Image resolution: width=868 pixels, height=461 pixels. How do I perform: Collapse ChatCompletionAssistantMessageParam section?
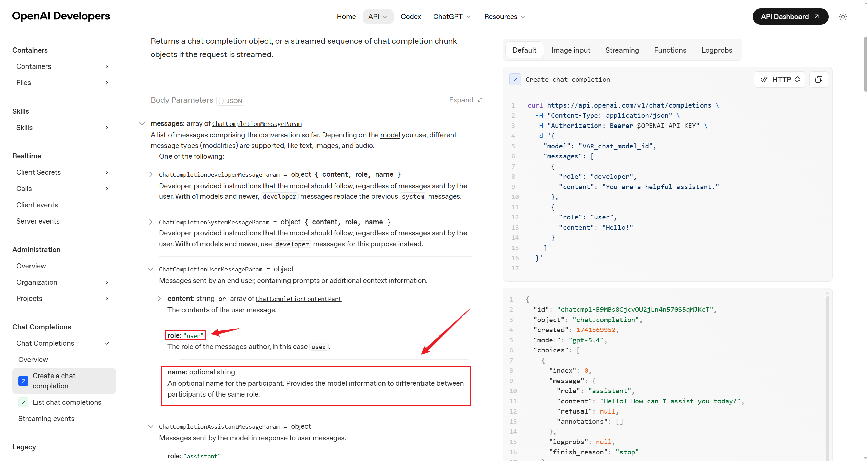[151, 427]
